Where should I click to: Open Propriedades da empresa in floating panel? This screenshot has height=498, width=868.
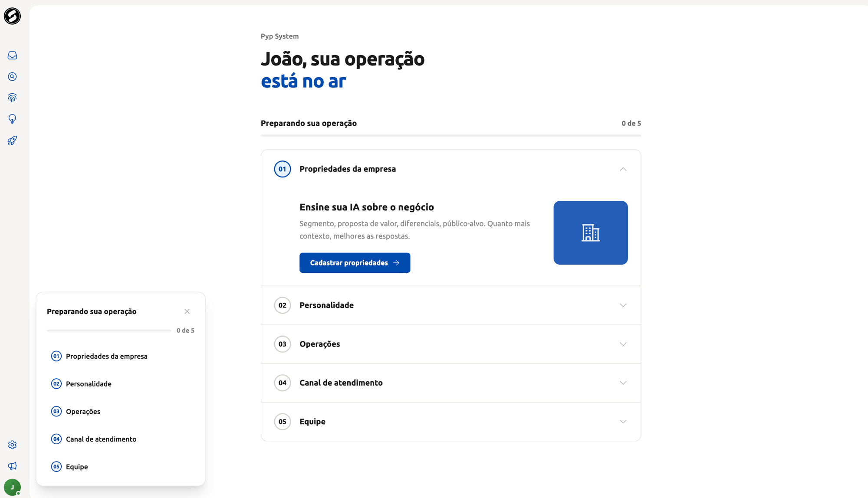pyautogui.click(x=121, y=356)
